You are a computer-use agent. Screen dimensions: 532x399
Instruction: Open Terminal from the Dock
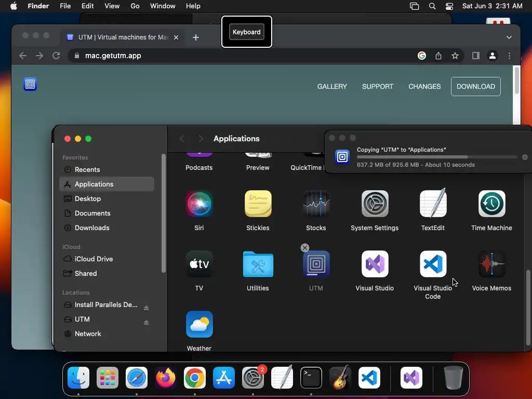point(311,378)
